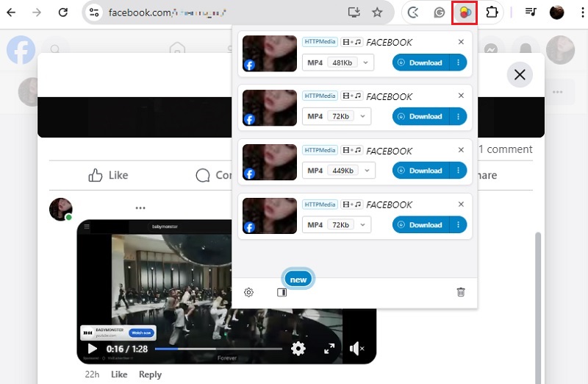Screen dimensions: 588x384
Task: Click the dialog's vertical scrollbar
Action: [538, 307]
